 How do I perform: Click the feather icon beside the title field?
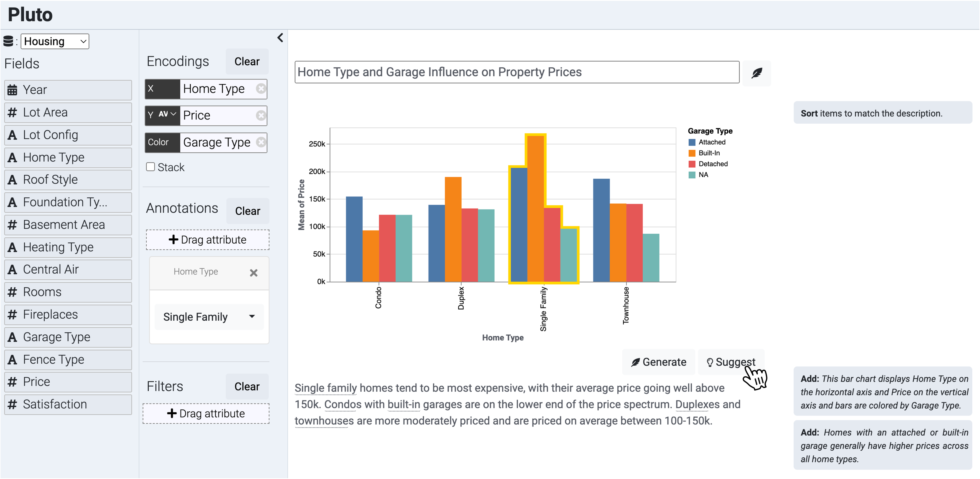tap(756, 73)
